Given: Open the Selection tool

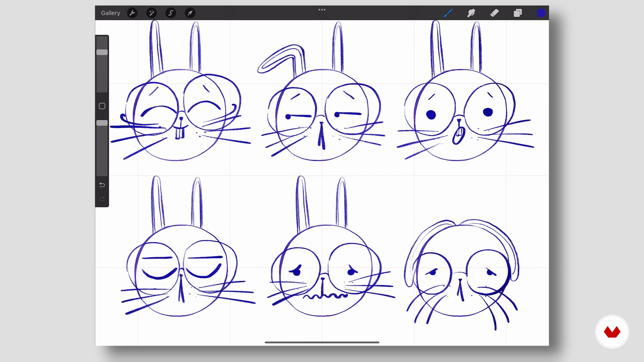Looking at the screenshot, I should point(171,13).
